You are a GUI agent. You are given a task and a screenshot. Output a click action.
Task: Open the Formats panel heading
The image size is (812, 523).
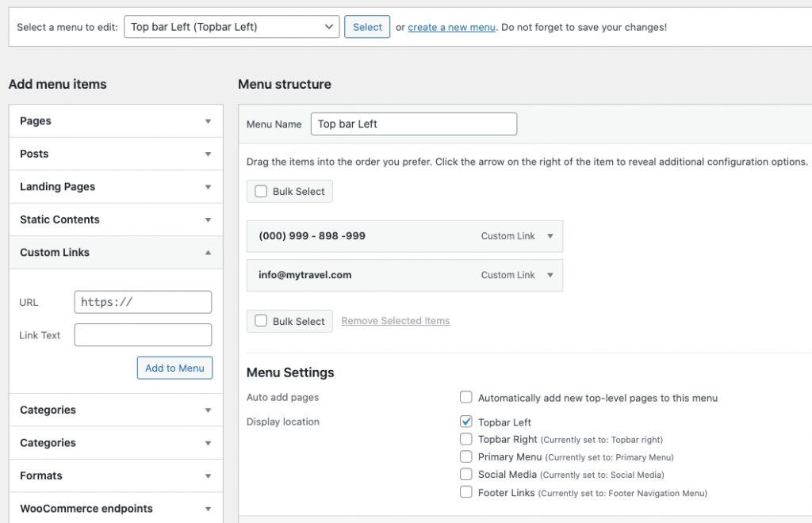116,476
